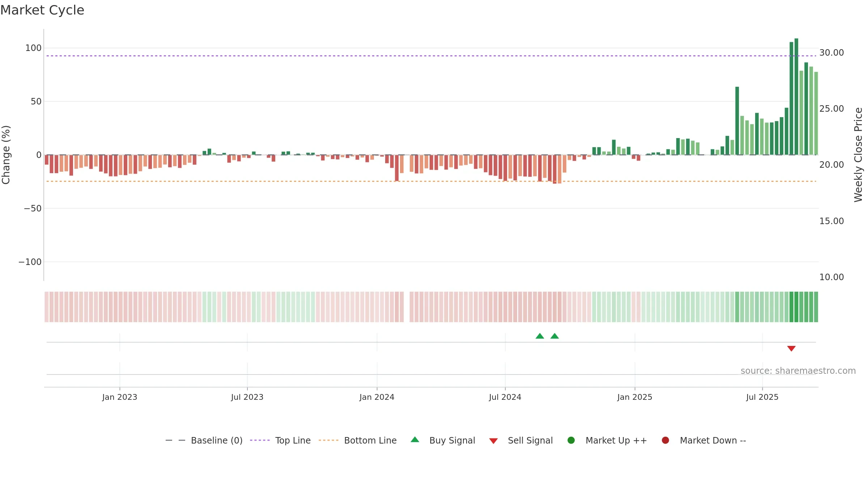Click the Weekly Close Price axis title
868x488 pixels.
click(x=858, y=155)
